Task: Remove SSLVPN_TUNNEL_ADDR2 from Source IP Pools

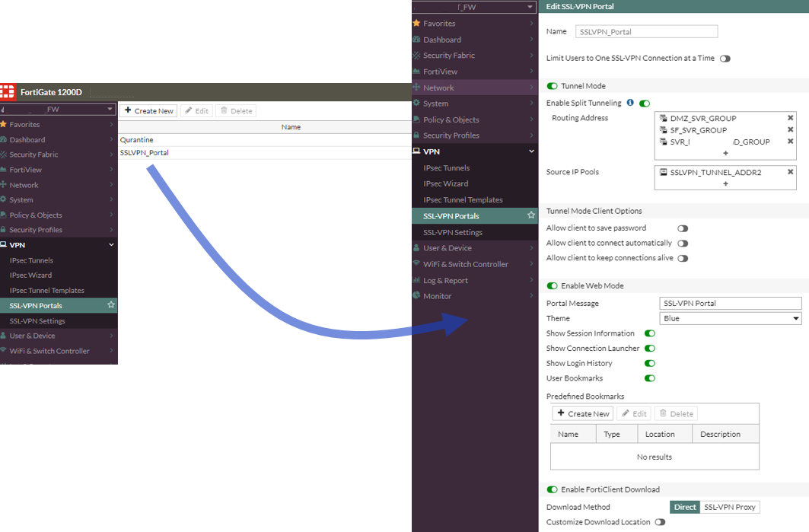Action: coord(790,172)
